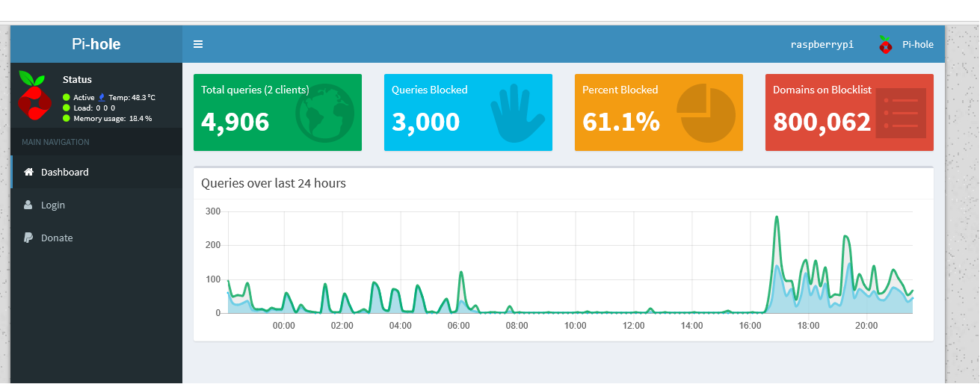Screen dimensions: 980x384
Task: Click the 61.1% value
Action: 621,122
